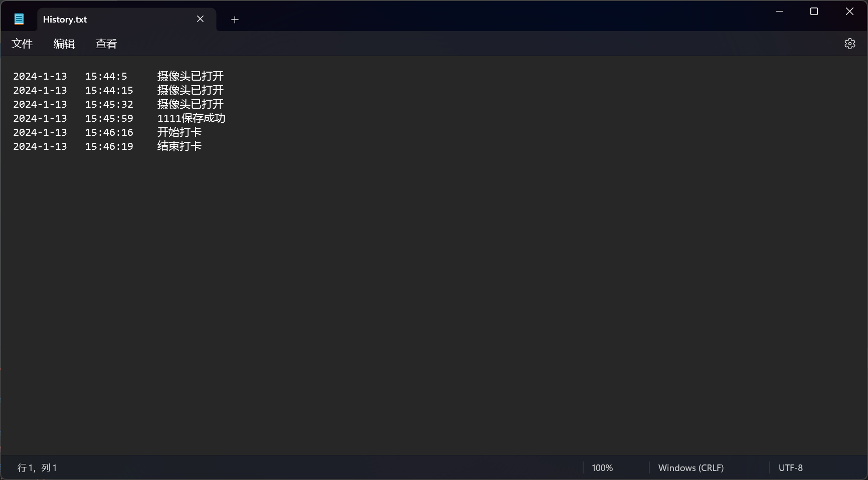The image size is (868, 480).
Task: Open the settings gear icon
Action: (849, 44)
